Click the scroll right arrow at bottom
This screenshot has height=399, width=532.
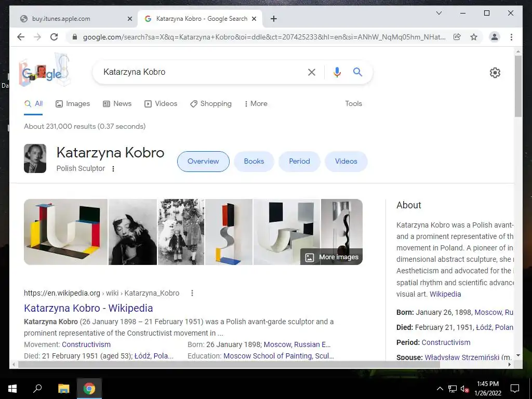pyautogui.click(x=510, y=364)
